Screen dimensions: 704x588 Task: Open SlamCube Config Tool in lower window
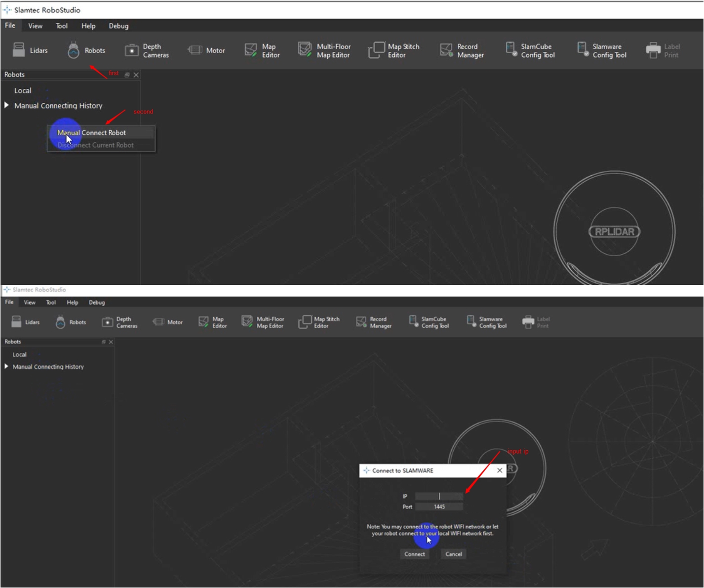pos(429,322)
